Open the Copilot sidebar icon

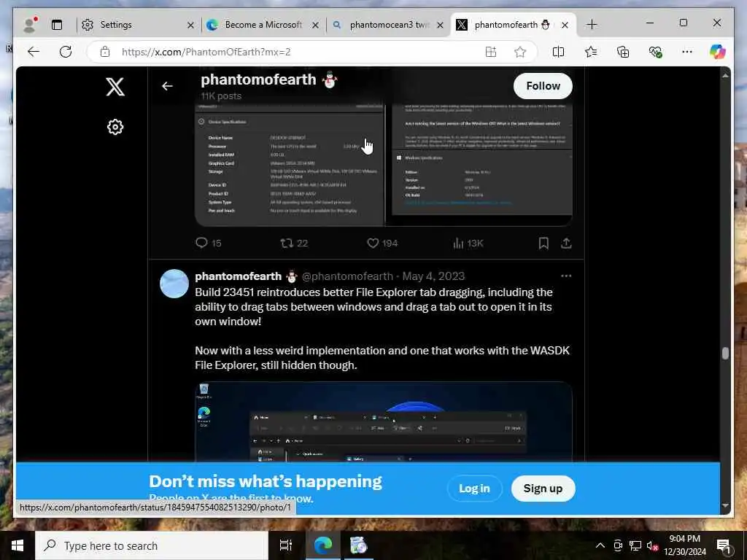pos(718,52)
